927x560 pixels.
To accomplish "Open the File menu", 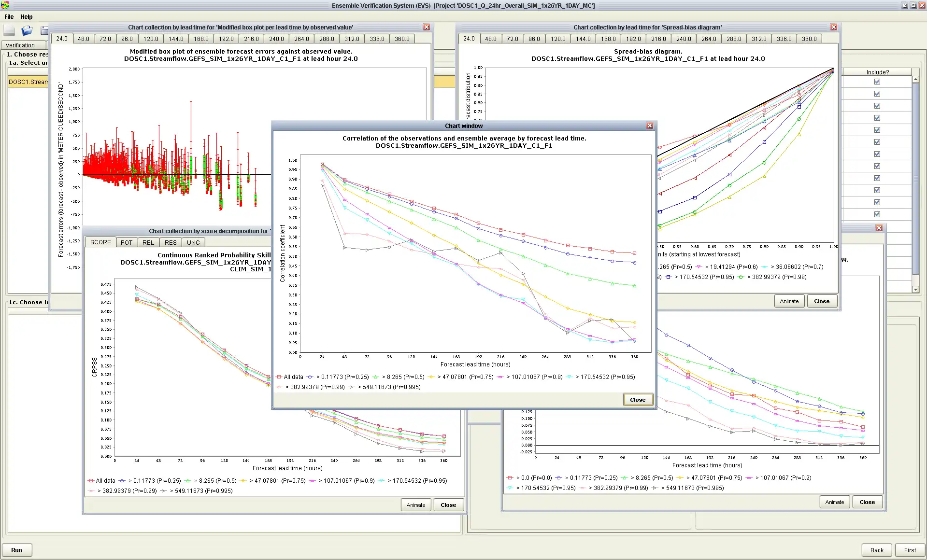I will pyautogui.click(x=9, y=17).
